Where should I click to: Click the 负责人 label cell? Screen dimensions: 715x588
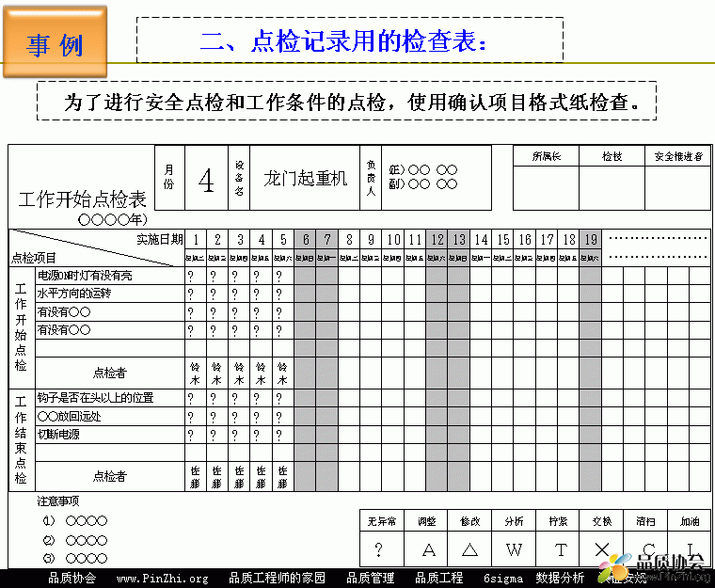coord(371,178)
